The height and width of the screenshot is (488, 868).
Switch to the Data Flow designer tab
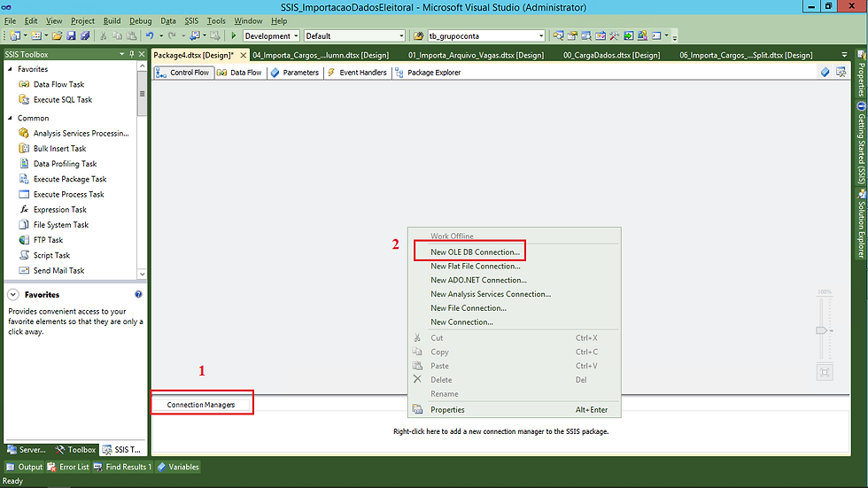(x=239, y=73)
